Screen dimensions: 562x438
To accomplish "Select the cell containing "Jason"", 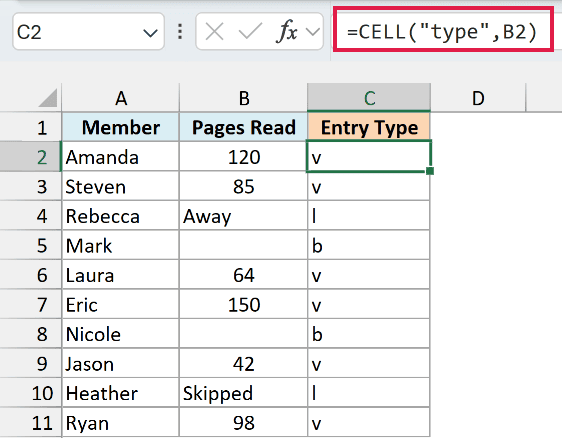I will pos(120,363).
